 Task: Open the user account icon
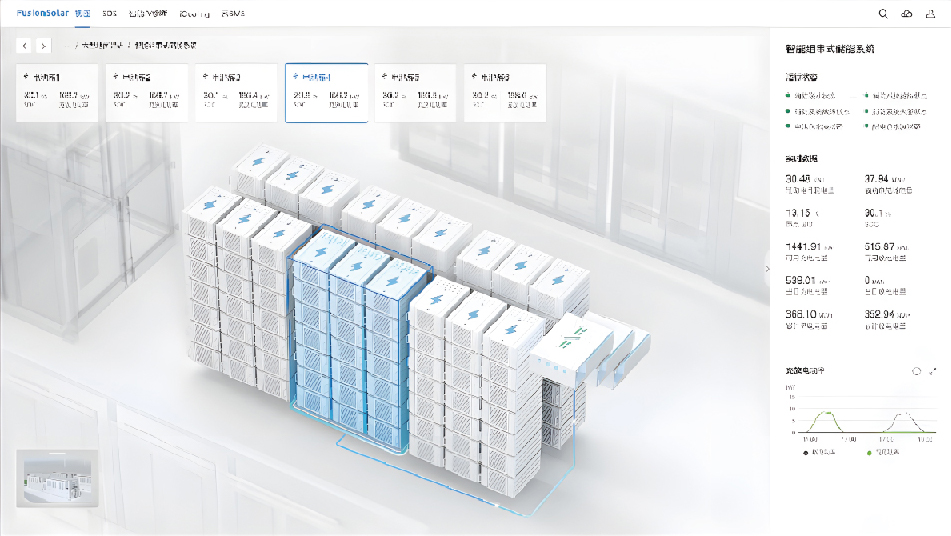click(x=930, y=14)
